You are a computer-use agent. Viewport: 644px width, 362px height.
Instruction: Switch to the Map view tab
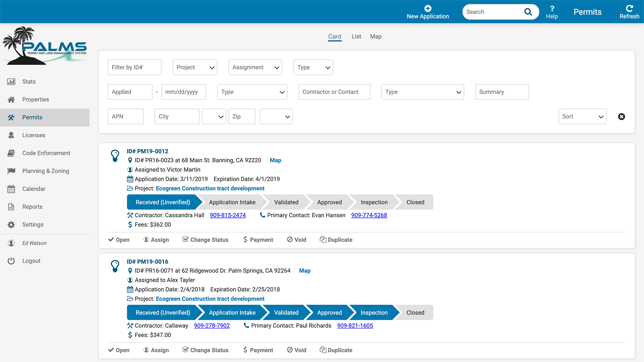[x=376, y=37]
